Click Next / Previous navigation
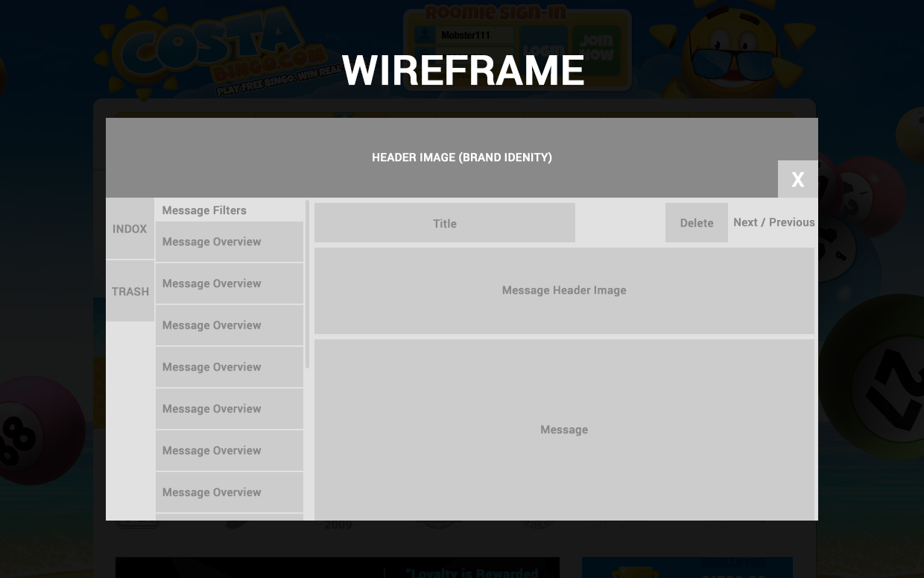 (x=774, y=222)
